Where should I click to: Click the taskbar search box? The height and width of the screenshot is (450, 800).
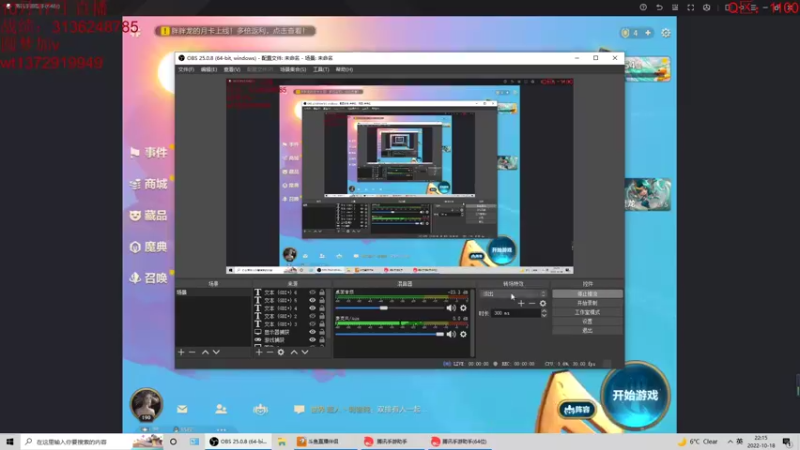92,441
